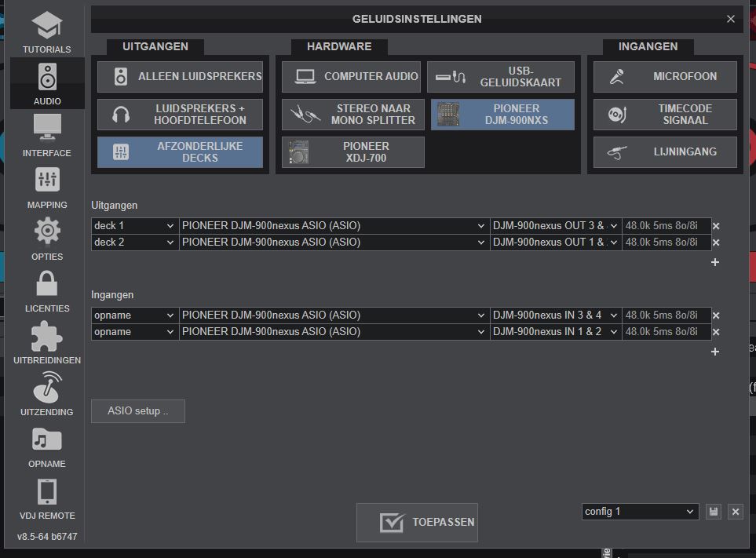This screenshot has height=558, width=756.
Task: Open the Tutorials section in the sidebar
Action: point(47,32)
